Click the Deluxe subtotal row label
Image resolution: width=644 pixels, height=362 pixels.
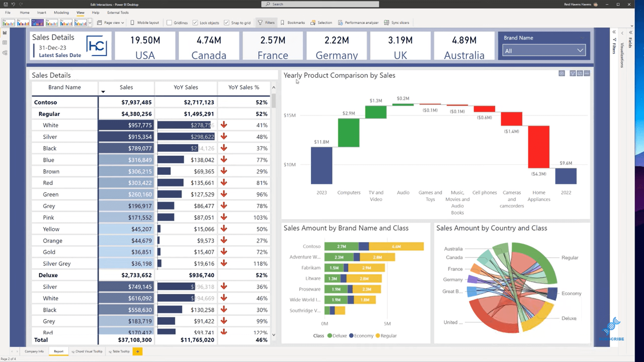tap(48, 275)
